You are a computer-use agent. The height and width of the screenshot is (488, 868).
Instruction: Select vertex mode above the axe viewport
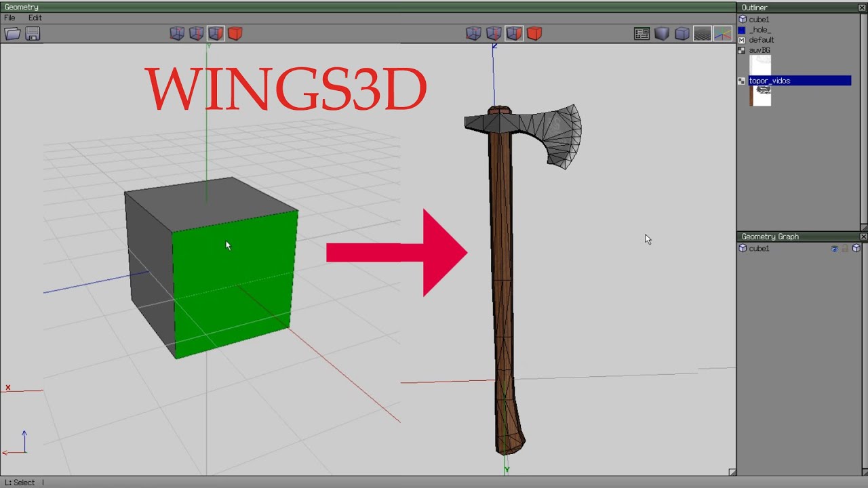474,33
